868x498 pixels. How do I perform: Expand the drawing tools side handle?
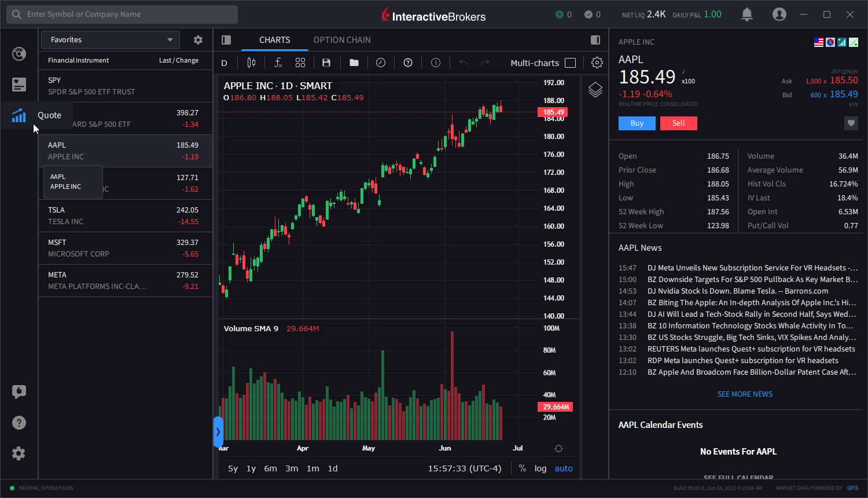218,432
